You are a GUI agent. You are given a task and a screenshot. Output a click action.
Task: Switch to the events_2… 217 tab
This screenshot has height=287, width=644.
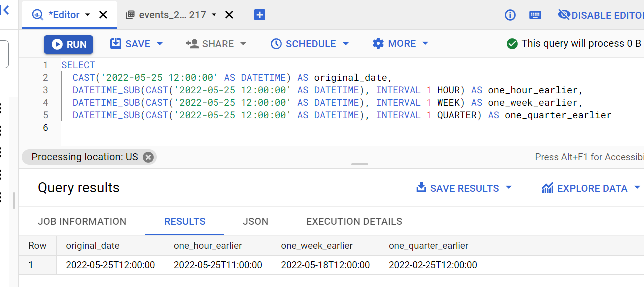tap(172, 15)
